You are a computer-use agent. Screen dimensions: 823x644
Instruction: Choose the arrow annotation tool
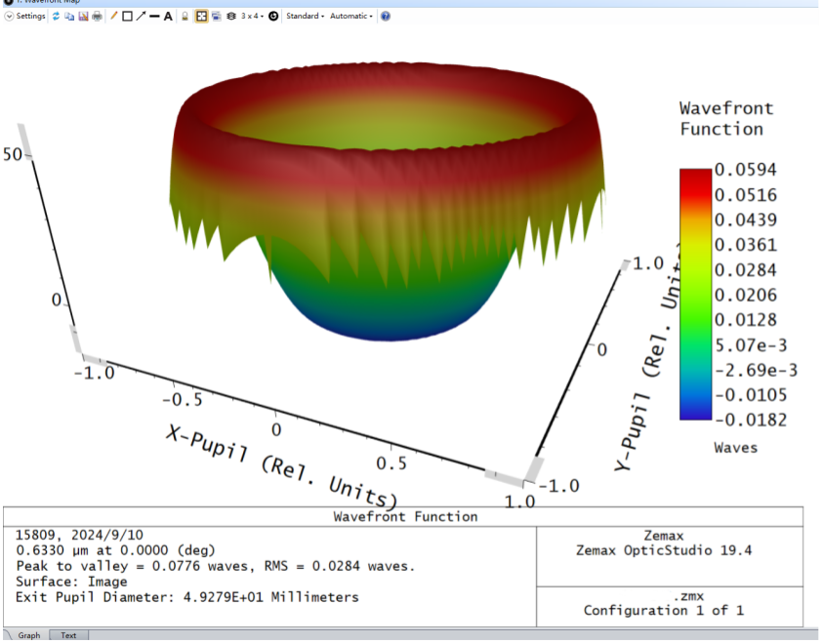[x=141, y=17]
